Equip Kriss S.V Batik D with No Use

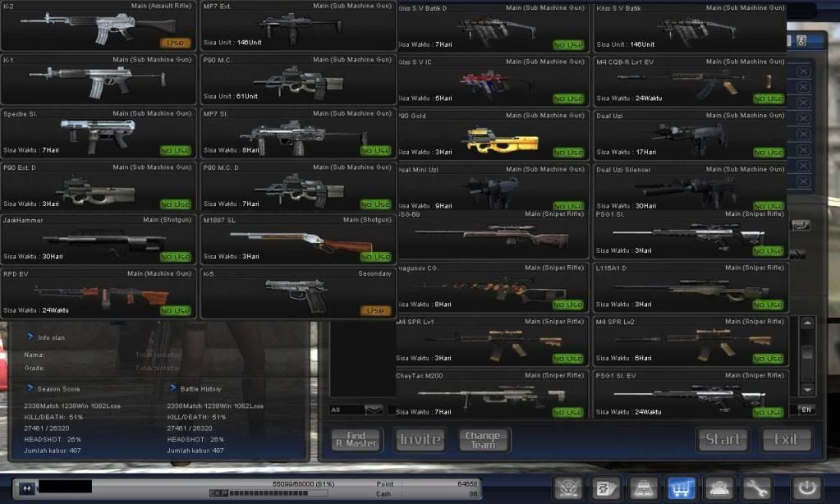pos(568,45)
